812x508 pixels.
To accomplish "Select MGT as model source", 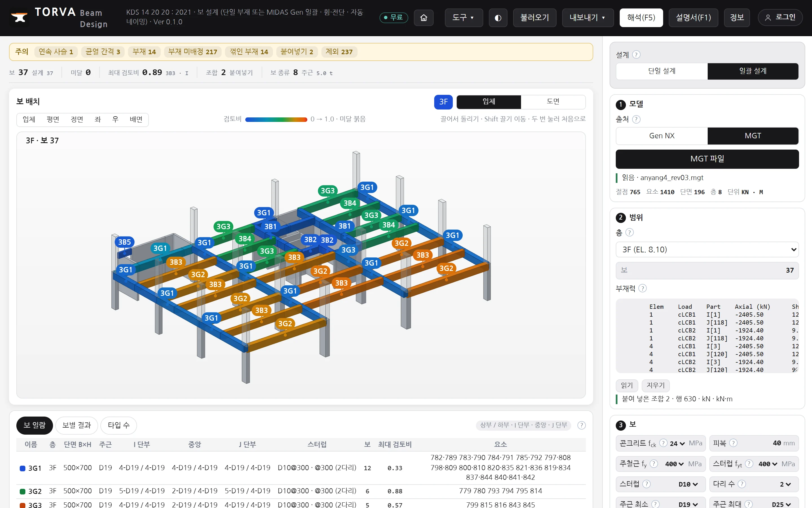I will [x=753, y=136].
